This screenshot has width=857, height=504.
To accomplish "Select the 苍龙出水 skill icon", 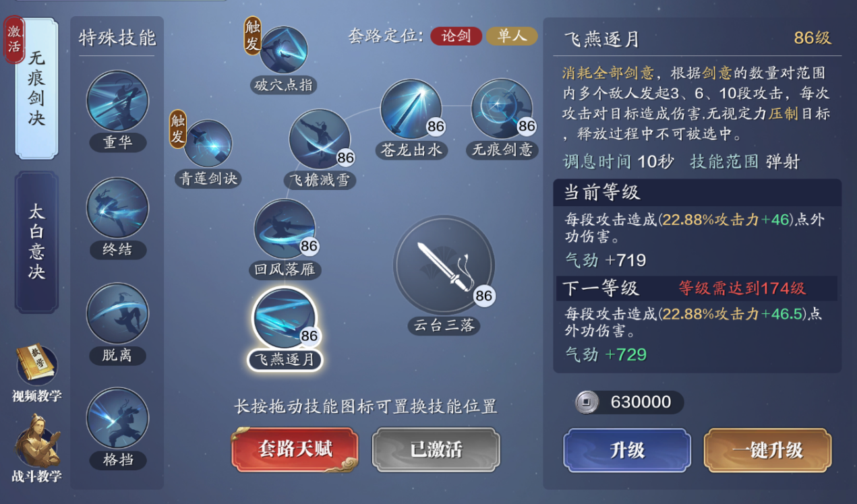I will [411, 110].
